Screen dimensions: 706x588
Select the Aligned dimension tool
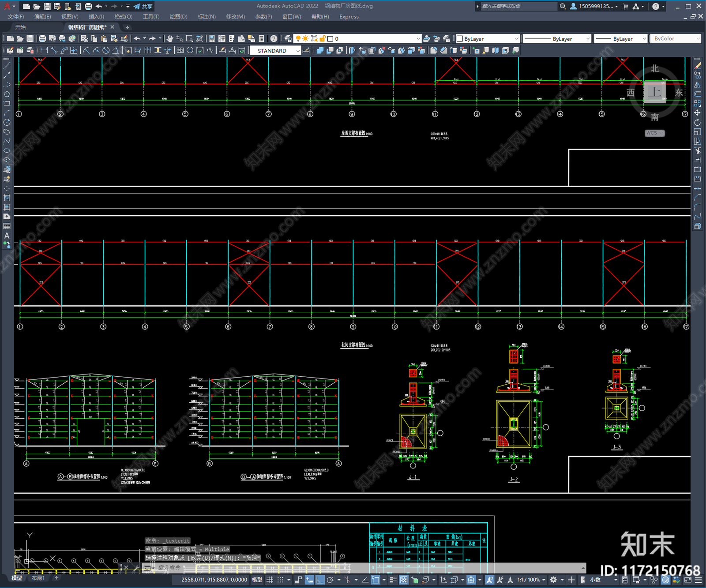(x=54, y=50)
